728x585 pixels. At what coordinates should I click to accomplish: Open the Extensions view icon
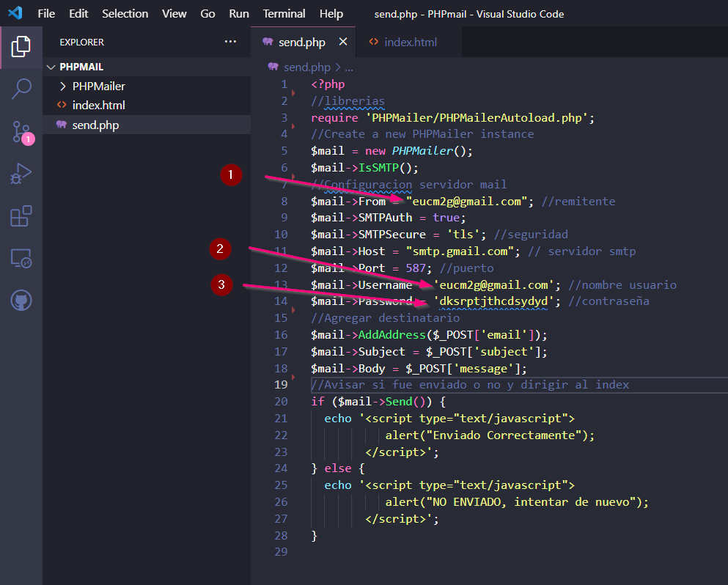(x=21, y=216)
